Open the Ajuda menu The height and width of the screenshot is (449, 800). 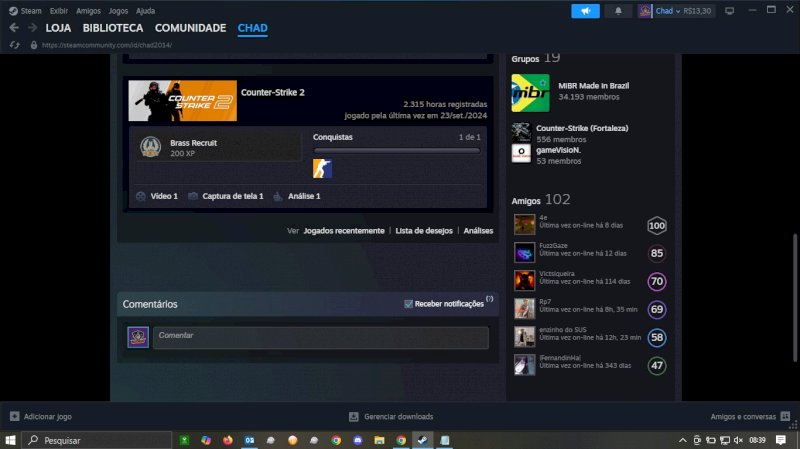point(145,11)
